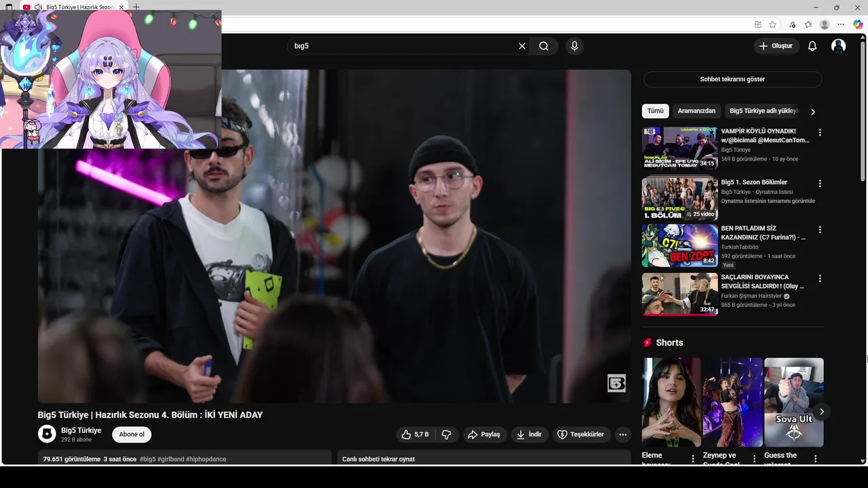
Task: Subscribe with the Abone ol button
Action: click(x=132, y=434)
